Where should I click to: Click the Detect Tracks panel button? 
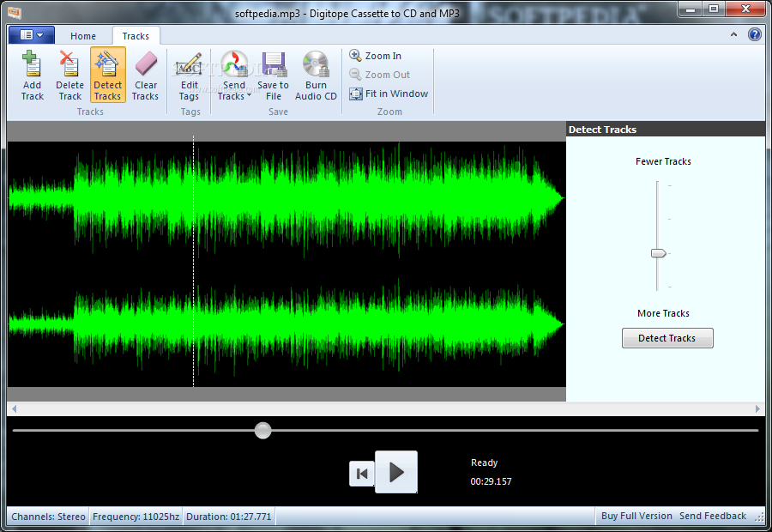pyautogui.click(x=667, y=338)
